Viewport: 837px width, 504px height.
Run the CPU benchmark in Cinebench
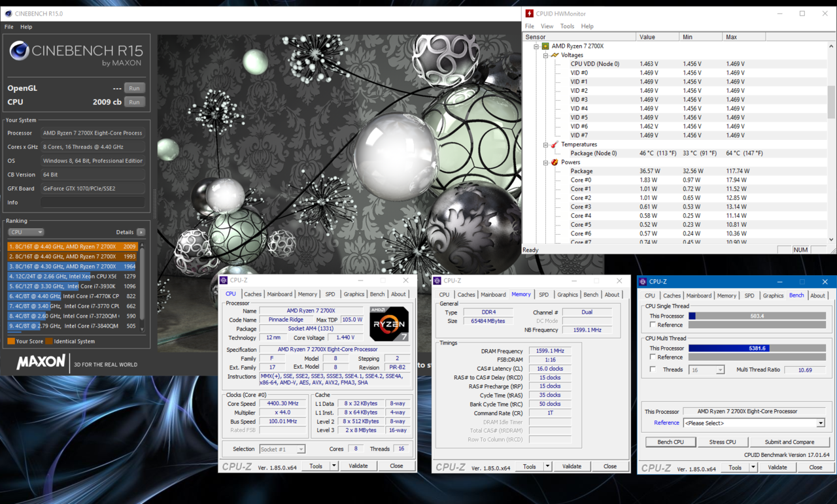pyautogui.click(x=134, y=102)
